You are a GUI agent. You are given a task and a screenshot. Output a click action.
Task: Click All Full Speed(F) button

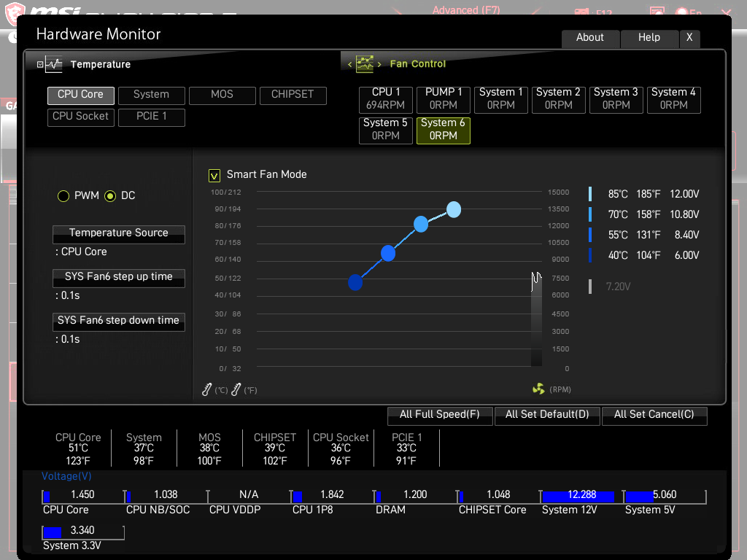440,415
